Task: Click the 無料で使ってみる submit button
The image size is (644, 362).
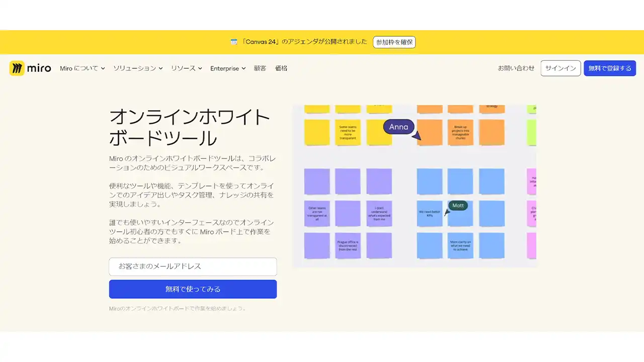Action: 193,289
